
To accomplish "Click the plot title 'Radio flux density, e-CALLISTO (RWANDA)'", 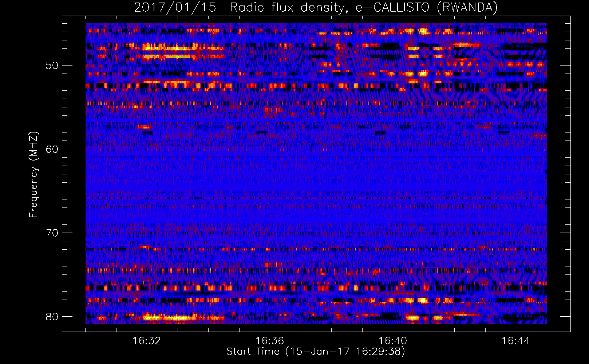I will tap(364, 7).
